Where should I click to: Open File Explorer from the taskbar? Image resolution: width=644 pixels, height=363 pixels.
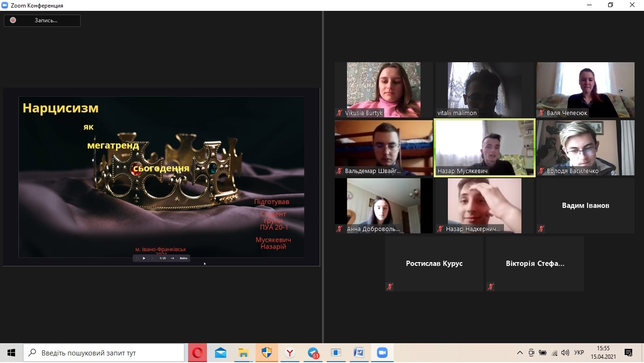[x=243, y=353]
